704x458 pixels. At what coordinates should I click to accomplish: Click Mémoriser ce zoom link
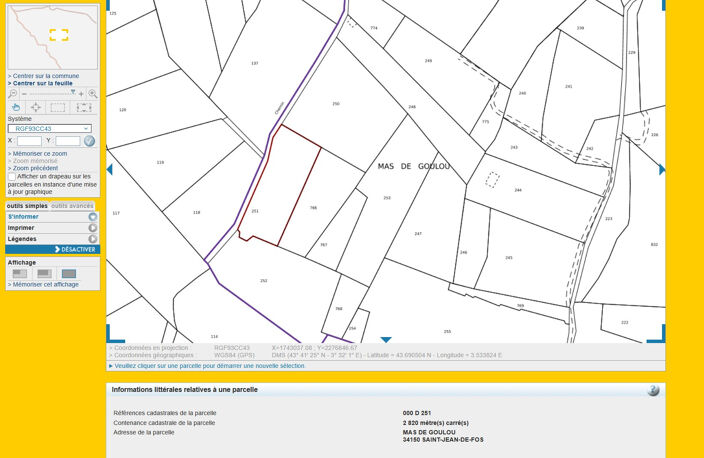click(x=38, y=154)
